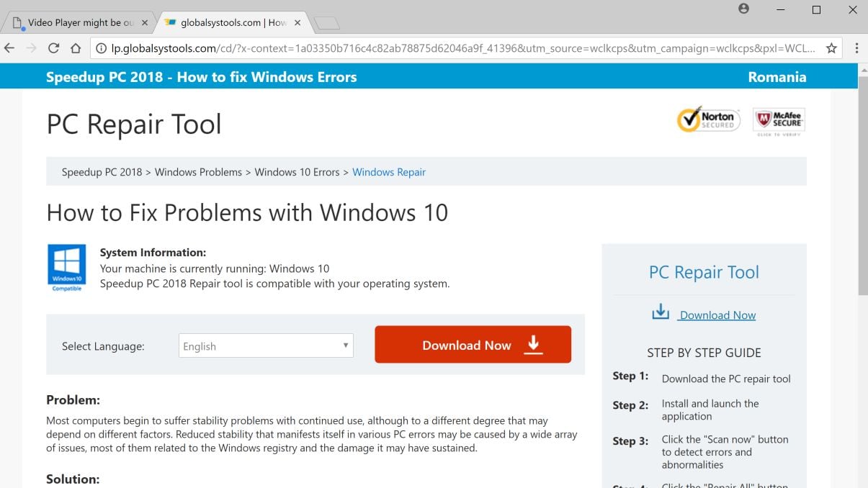Click Windows Problems breadcrumb
The height and width of the screenshot is (488, 868).
[198, 172]
